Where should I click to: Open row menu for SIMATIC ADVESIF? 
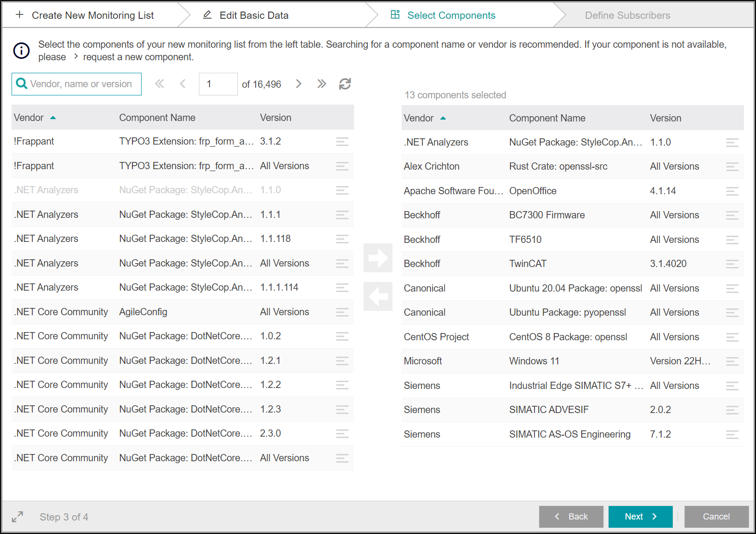pyautogui.click(x=732, y=410)
